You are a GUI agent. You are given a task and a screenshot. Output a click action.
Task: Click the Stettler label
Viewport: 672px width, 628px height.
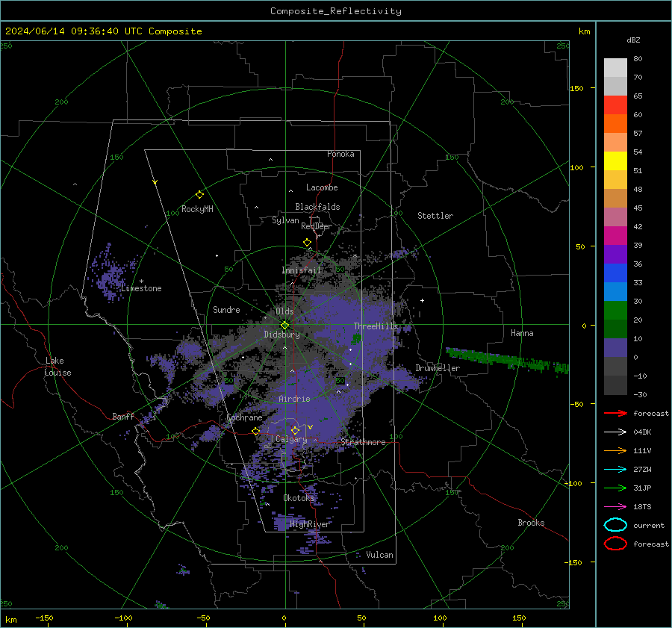tap(435, 216)
